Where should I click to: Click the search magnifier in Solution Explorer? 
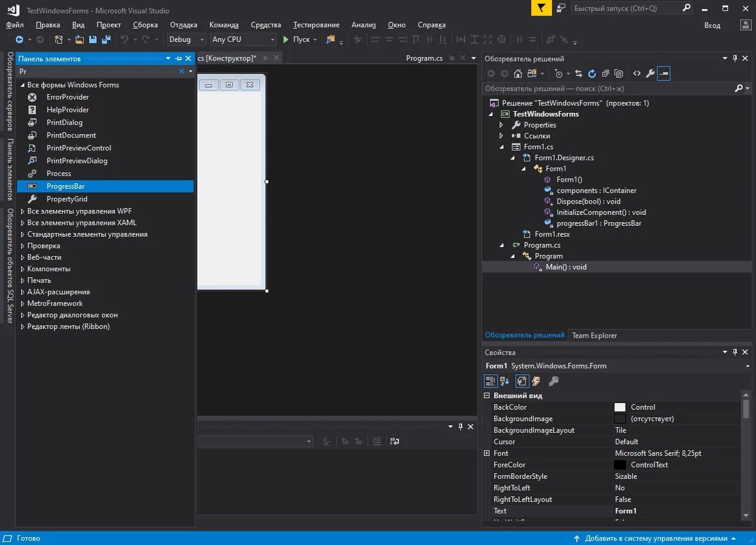[x=738, y=89]
